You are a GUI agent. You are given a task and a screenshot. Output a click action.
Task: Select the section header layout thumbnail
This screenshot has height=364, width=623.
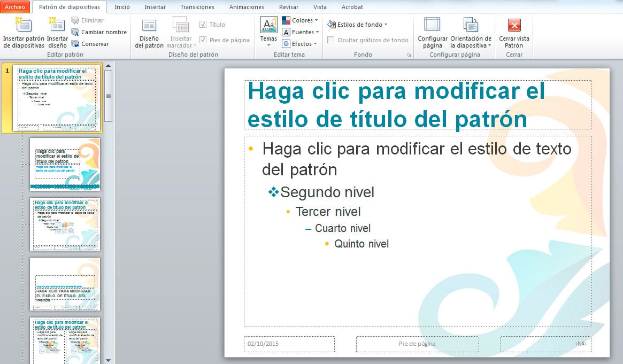[65, 284]
